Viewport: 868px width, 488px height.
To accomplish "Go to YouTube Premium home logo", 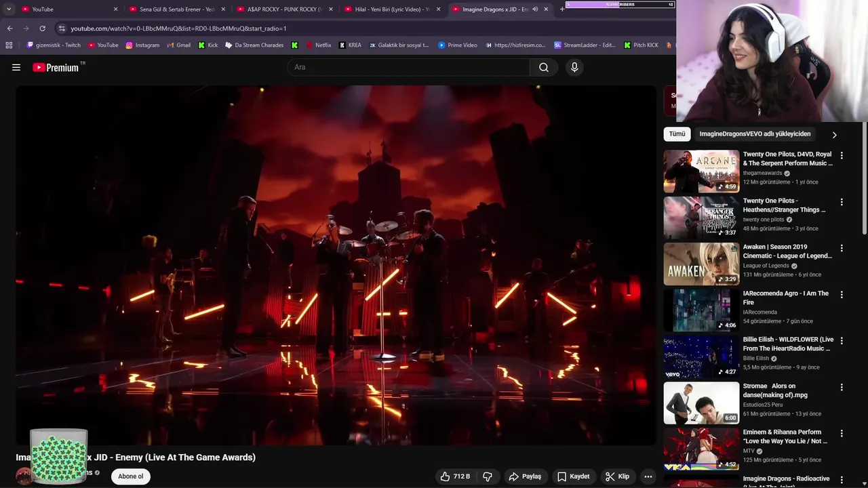I will click(x=56, y=67).
